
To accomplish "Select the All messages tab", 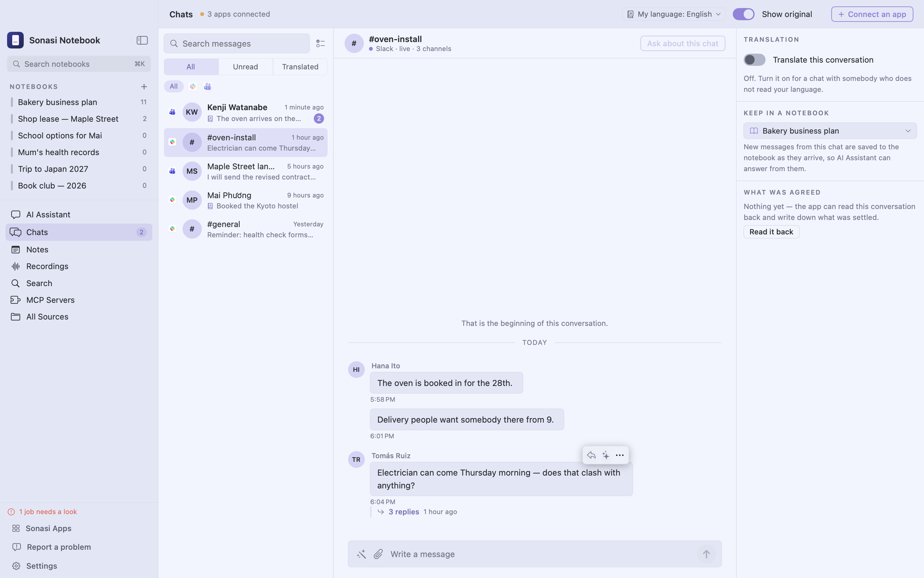I will click(x=191, y=67).
